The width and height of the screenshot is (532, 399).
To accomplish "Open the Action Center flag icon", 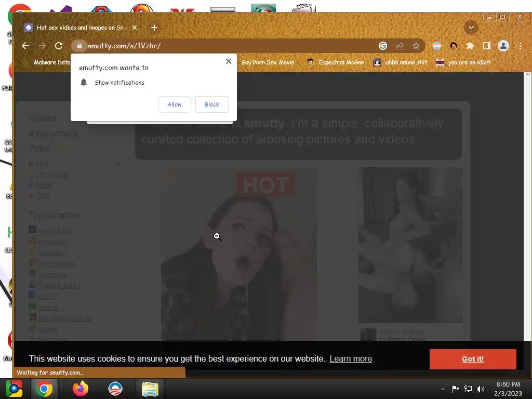I will [455, 389].
